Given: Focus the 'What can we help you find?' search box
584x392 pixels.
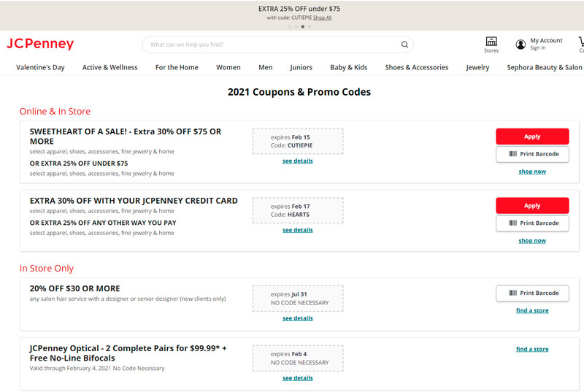Looking at the screenshot, I should click(x=278, y=45).
